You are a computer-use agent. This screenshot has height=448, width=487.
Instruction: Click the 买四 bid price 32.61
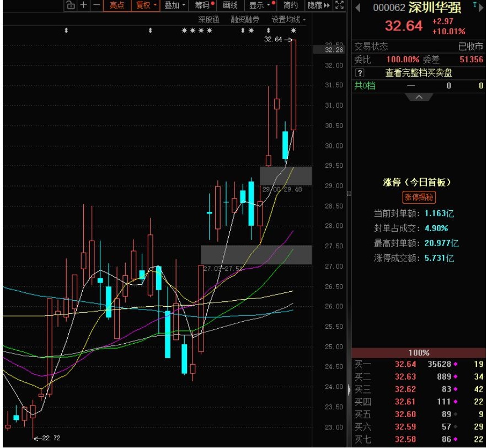tap(405, 402)
